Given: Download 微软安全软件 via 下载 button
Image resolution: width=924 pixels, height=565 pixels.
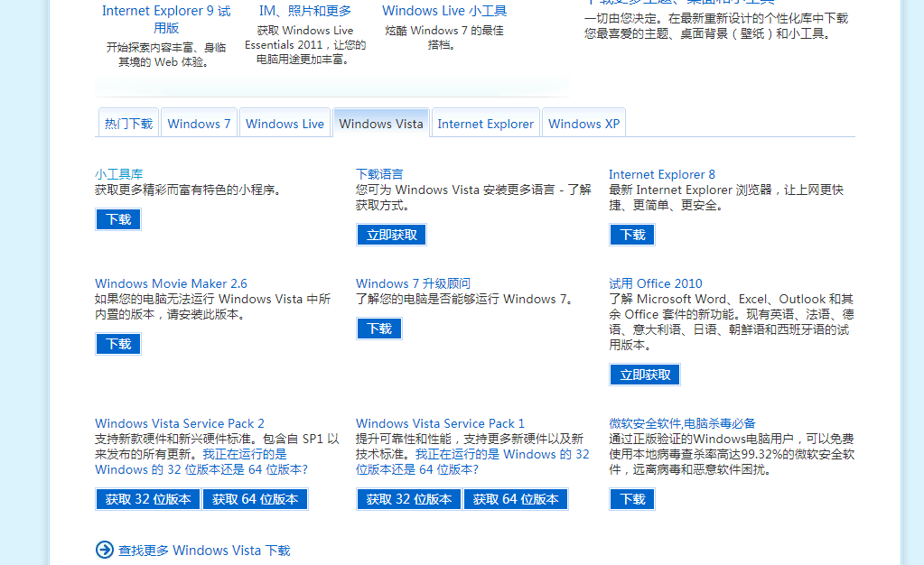Looking at the screenshot, I should pos(632,499).
